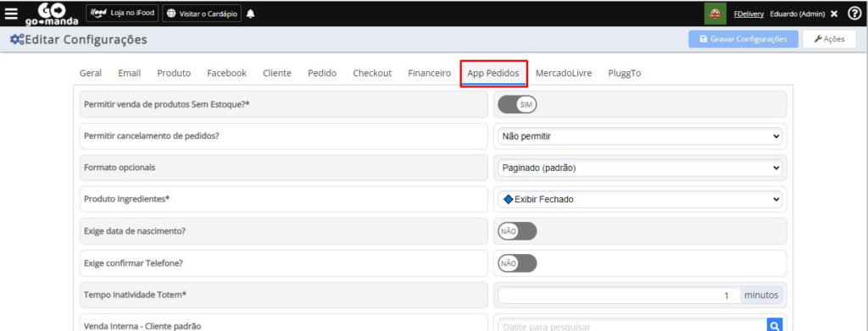The image size is (868, 331).
Task: Open the help question mark icon
Action: point(854,14)
